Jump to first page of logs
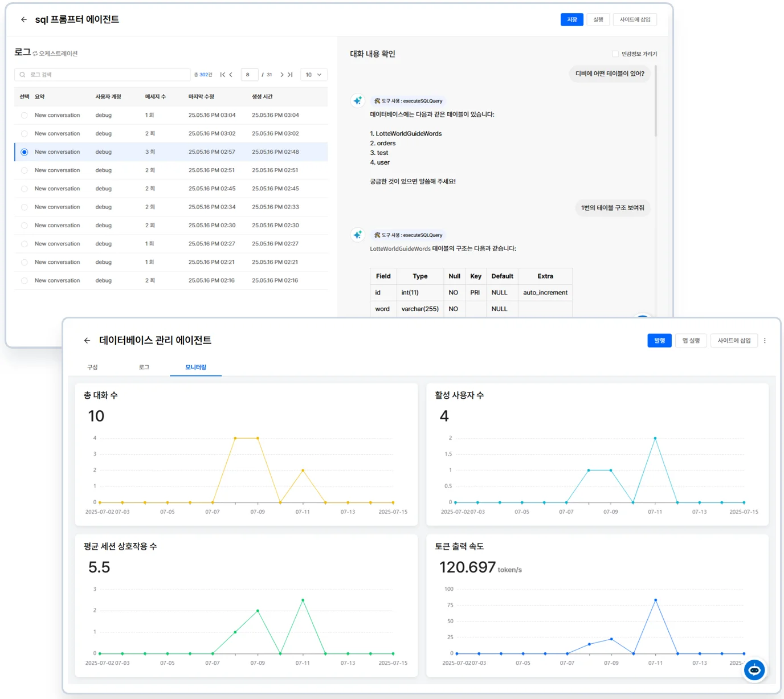The height and width of the screenshot is (699, 784). (222, 75)
